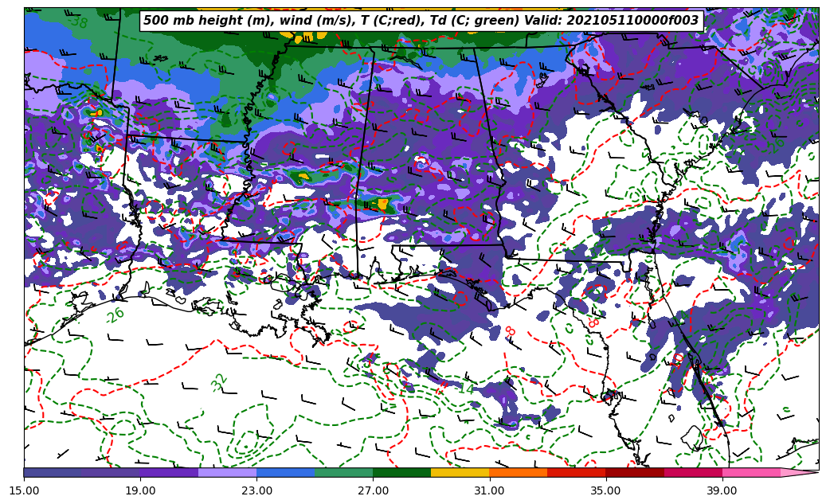This screenshot has height=504, width=826.
Task: Click the 35.00 colorbar tick label
Action: point(605,490)
